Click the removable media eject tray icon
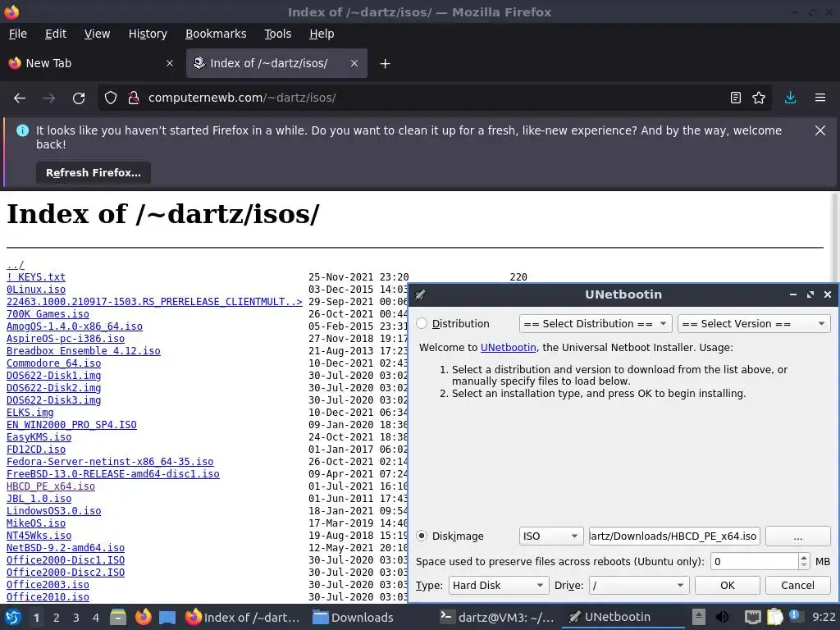 click(699, 617)
